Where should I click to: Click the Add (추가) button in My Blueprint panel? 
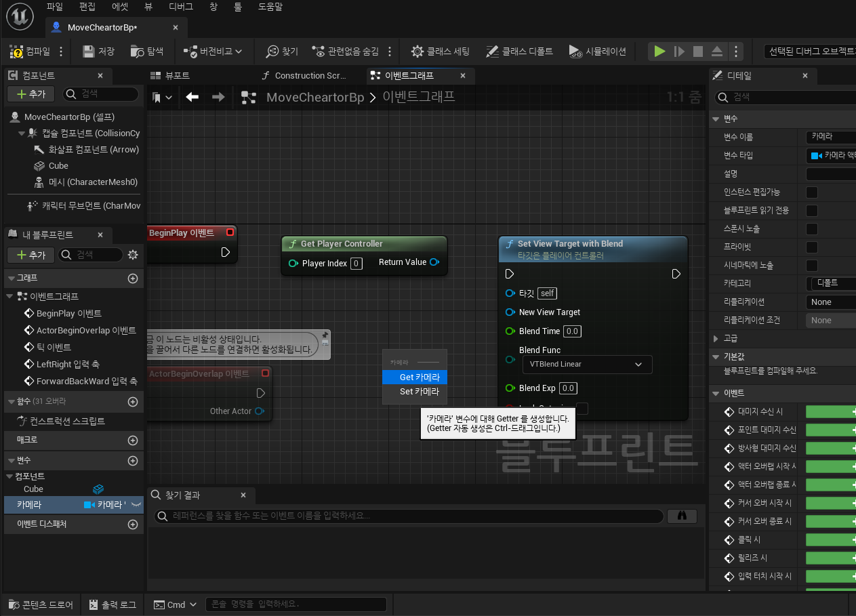(x=31, y=255)
